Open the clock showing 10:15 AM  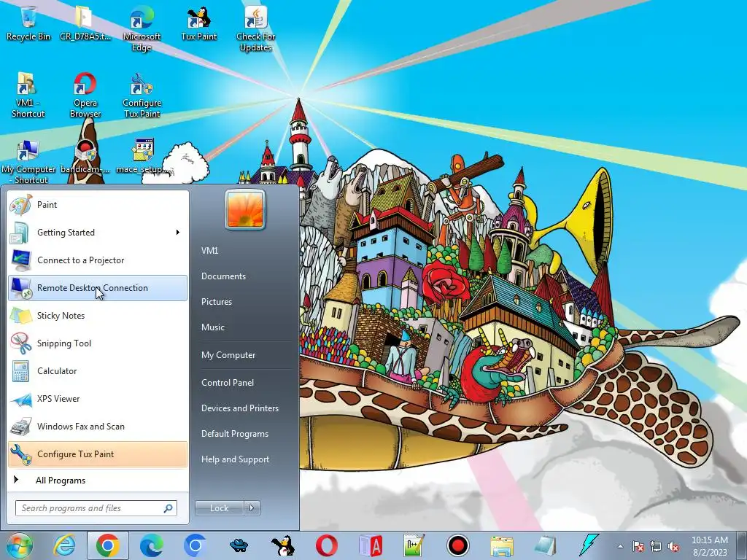tap(710, 546)
